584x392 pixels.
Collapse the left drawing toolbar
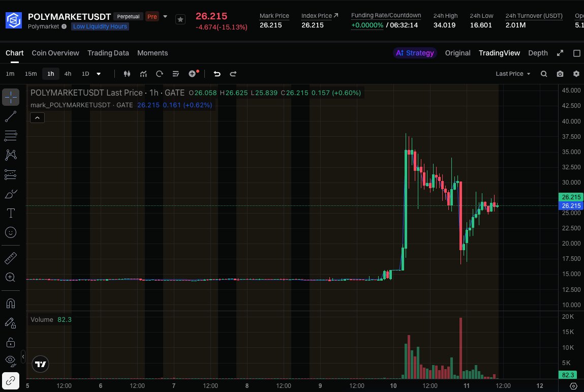(x=23, y=356)
